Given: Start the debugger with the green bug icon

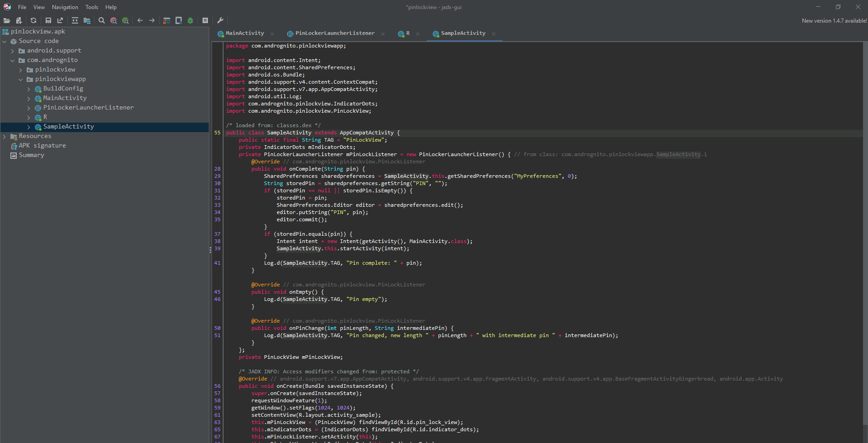Looking at the screenshot, I should pos(190,20).
